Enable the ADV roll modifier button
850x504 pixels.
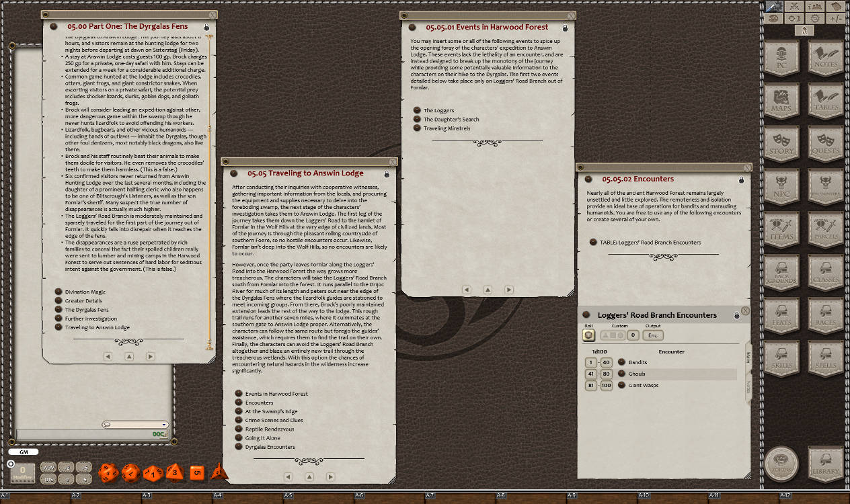48,466
